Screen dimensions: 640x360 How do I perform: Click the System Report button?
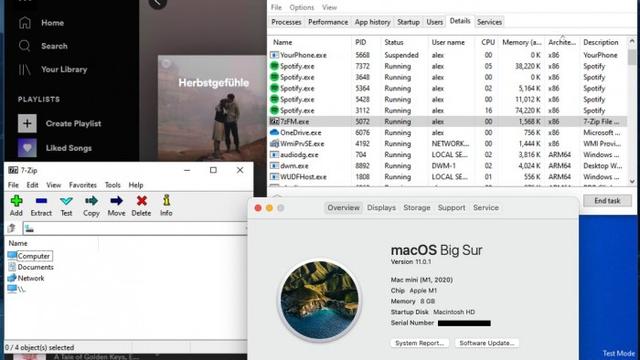[420, 343]
